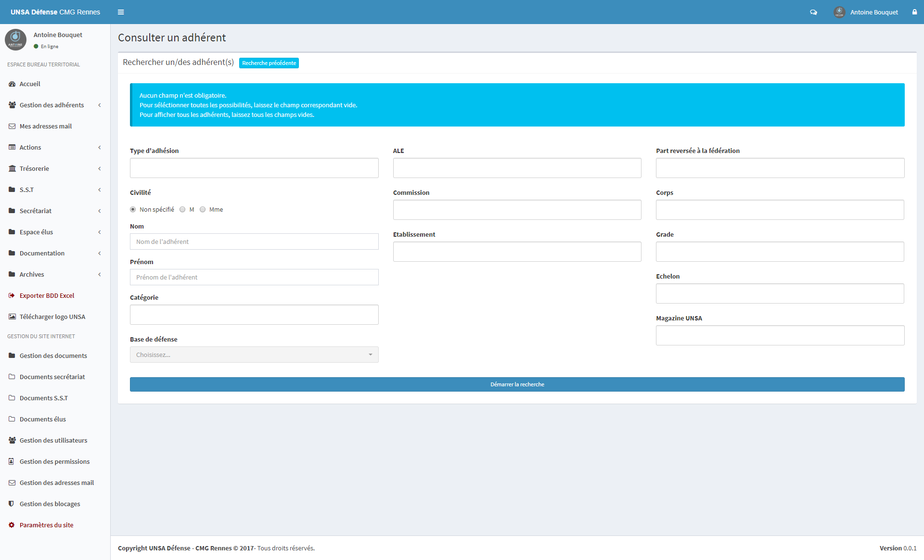The height and width of the screenshot is (560, 924).
Task: Click the Accueil dashboard icon
Action: tap(12, 84)
